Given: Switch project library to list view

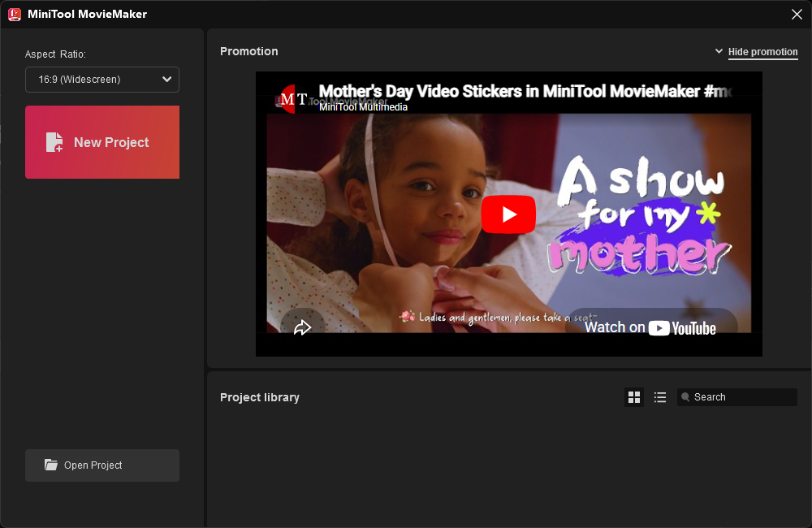Looking at the screenshot, I should click(x=660, y=397).
